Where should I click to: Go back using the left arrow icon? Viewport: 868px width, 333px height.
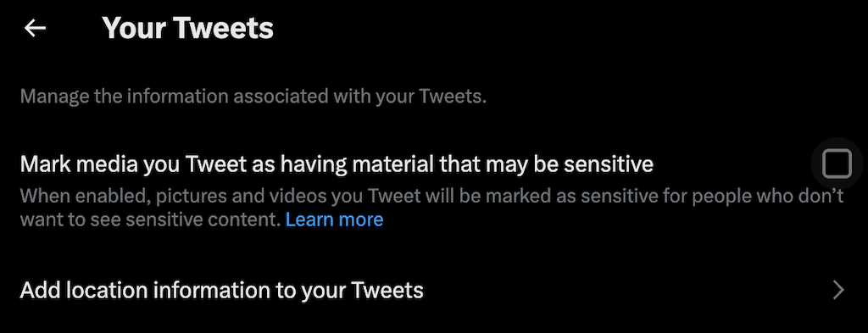pos(35,28)
